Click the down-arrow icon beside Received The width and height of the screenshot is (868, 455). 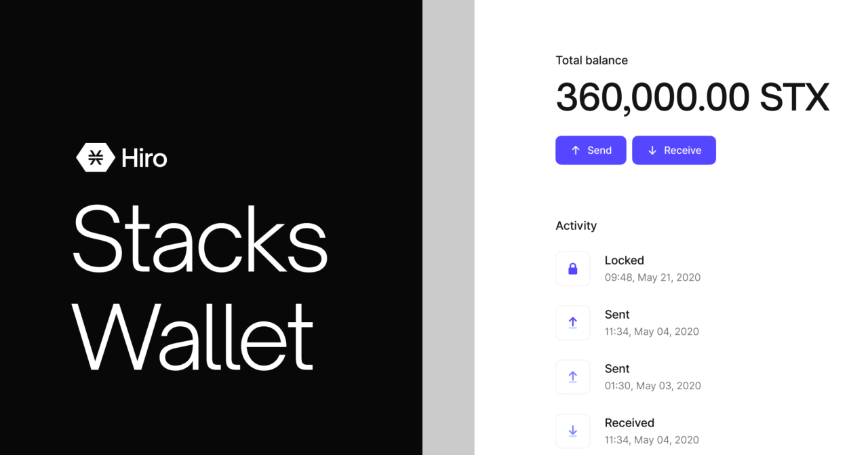point(573,431)
